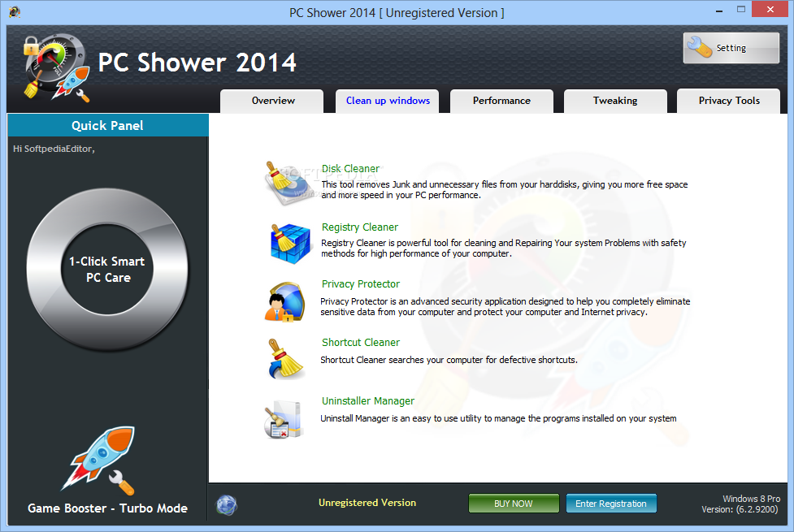Open the Uninstaller Manager link
This screenshot has height=532, width=794.
tap(368, 401)
